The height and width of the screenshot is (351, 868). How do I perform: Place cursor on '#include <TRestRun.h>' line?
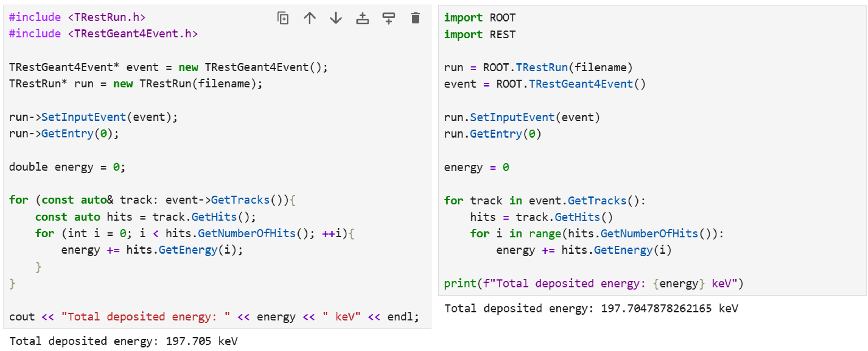(77, 17)
